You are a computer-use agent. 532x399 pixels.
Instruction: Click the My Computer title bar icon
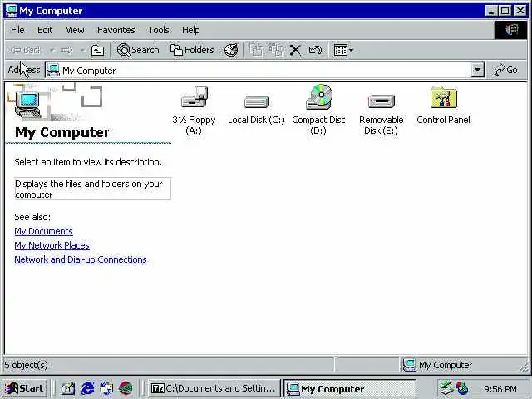[x=12, y=11]
